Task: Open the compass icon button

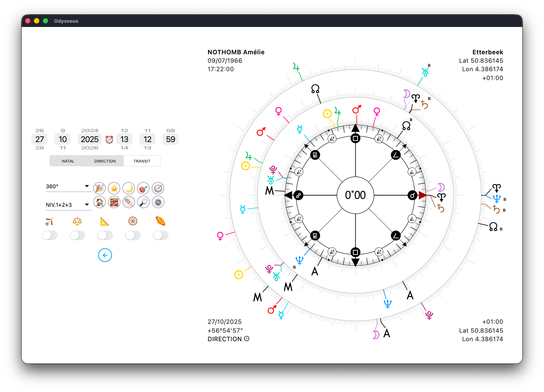Action: click(x=158, y=188)
